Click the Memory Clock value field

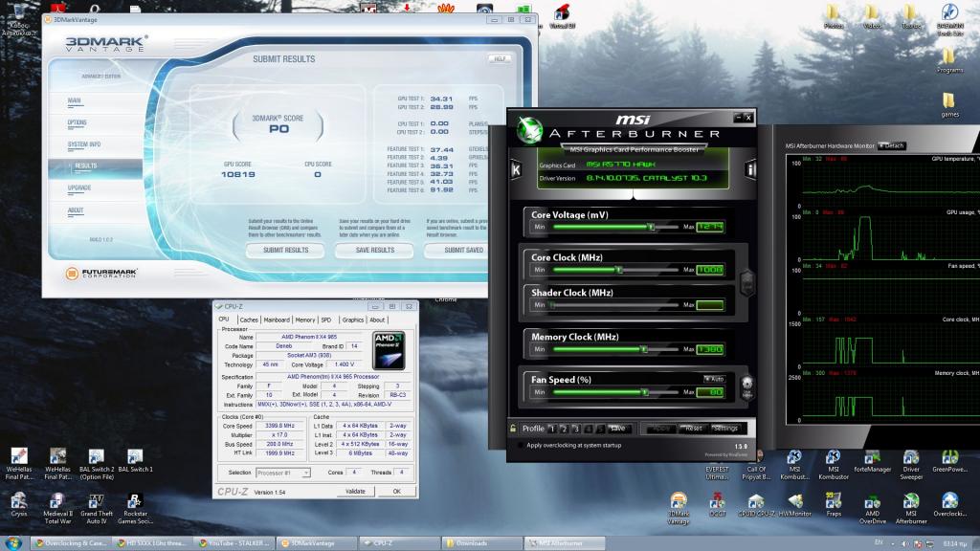click(710, 349)
